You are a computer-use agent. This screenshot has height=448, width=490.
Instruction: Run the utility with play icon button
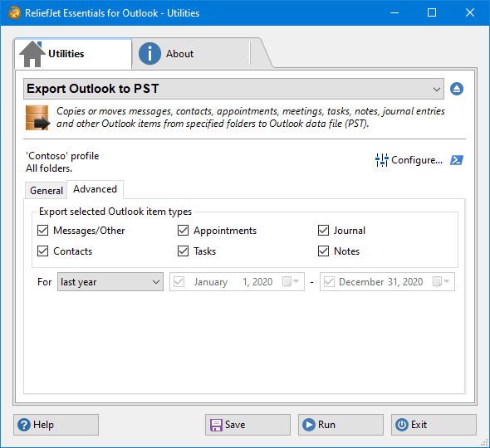click(341, 425)
